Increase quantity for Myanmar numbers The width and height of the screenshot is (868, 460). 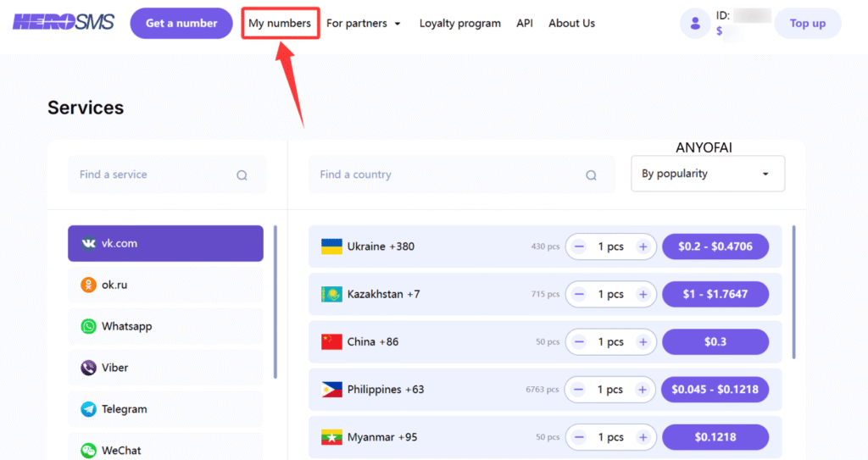click(643, 437)
